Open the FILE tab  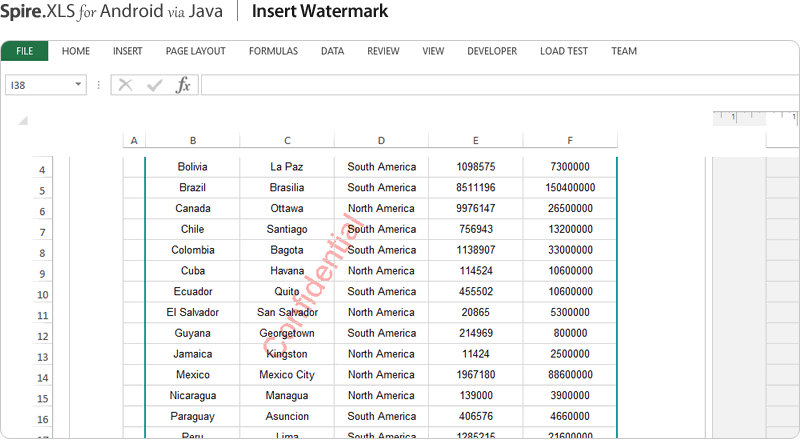pos(25,51)
